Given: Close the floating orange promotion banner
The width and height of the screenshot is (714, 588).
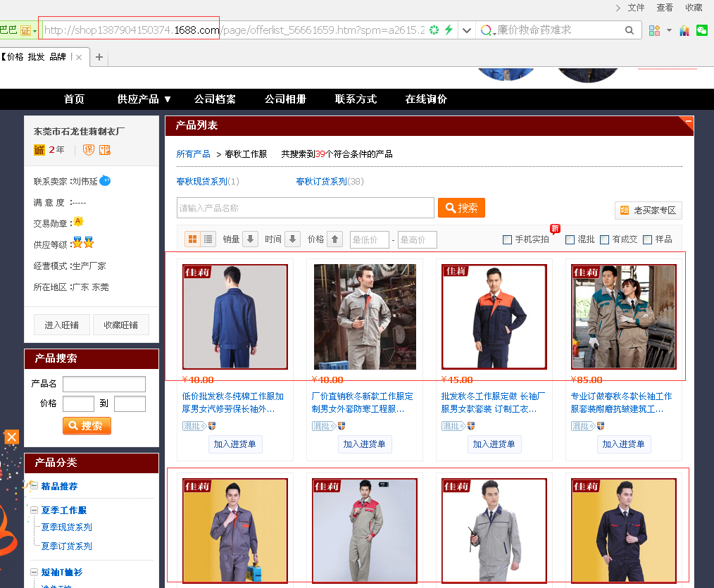Looking at the screenshot, I should (11, 437).
